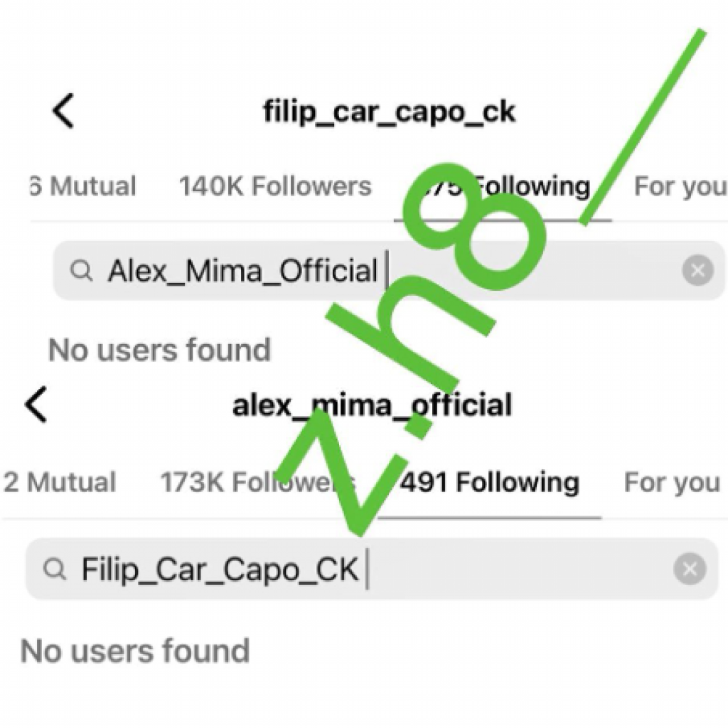The image size is (728, 728).
Task: Go back from filip_car_capo_ck profile list
Action: (x=63, y=112)
